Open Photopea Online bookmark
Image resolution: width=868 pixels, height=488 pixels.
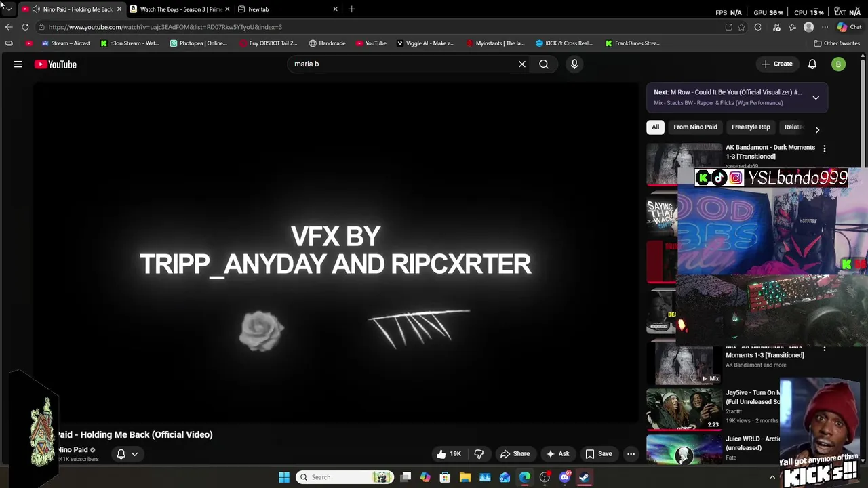[199, 43]
